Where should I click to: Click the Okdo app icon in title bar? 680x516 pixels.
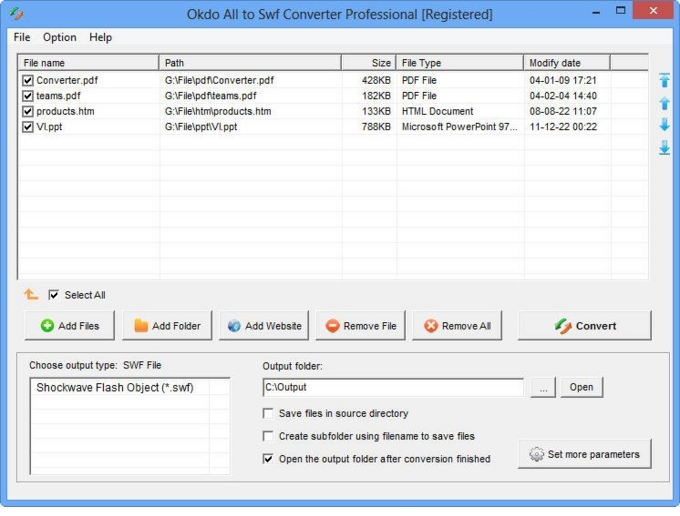tap(16, 14)
